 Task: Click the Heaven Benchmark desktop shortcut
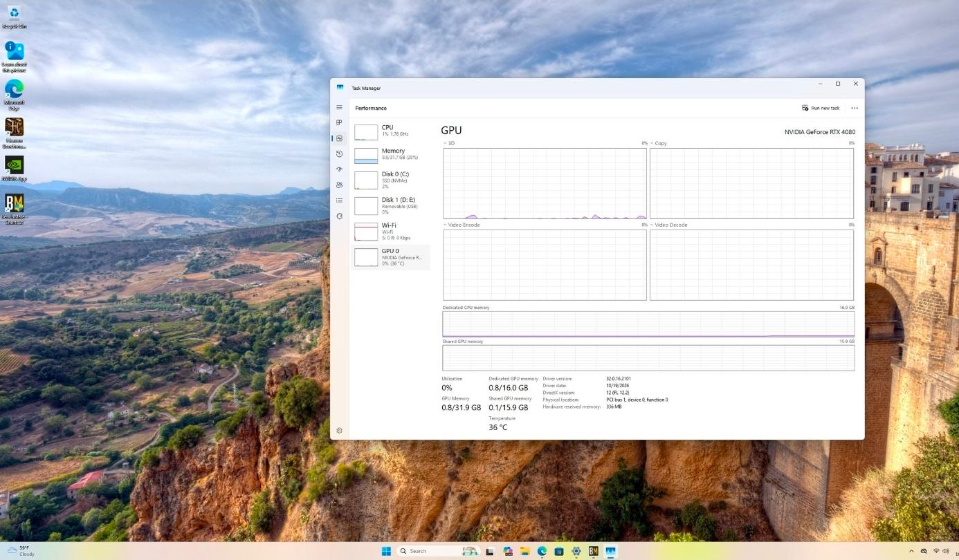[x=14, y=133]
